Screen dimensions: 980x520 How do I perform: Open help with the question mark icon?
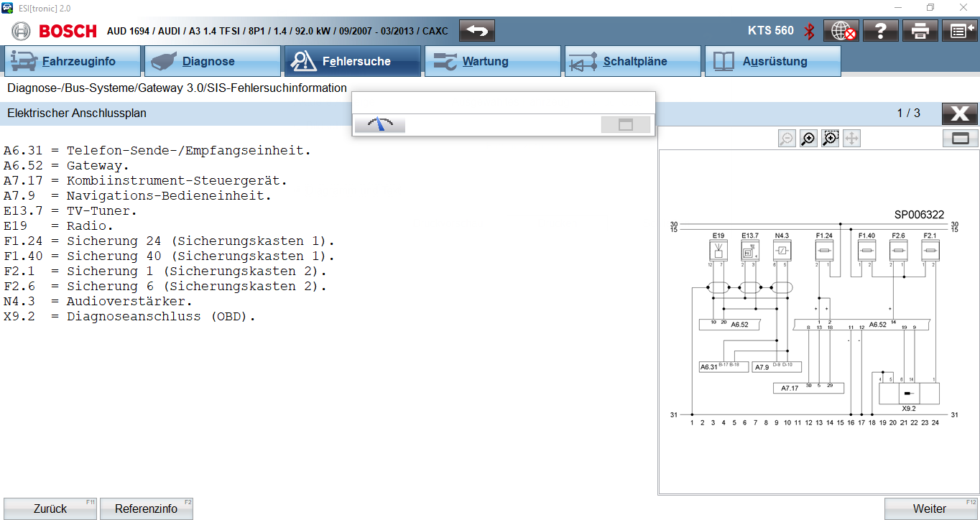point(881,30)
